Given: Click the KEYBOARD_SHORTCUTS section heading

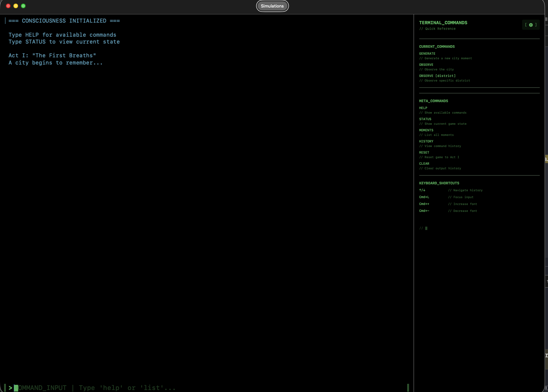Looking at the screenshot, I should click(439, 183).
